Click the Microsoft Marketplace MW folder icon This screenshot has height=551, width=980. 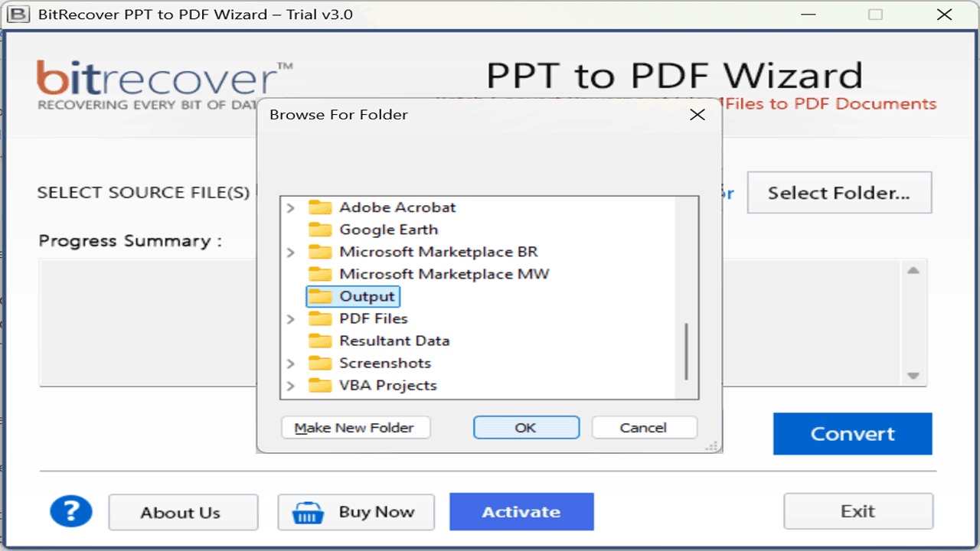(320, 274)
